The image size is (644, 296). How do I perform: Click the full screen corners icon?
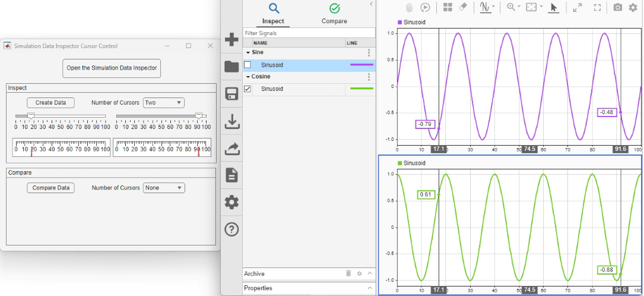tap(597, 7)
